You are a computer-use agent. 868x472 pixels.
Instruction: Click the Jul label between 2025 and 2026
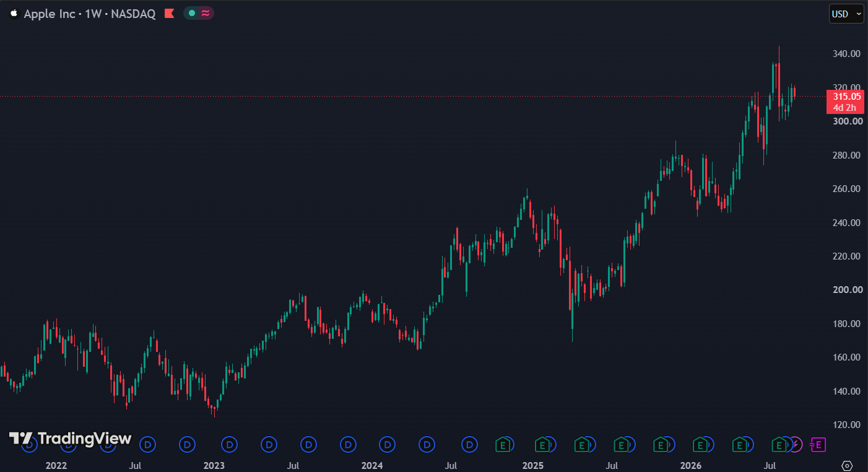(612, 465)
